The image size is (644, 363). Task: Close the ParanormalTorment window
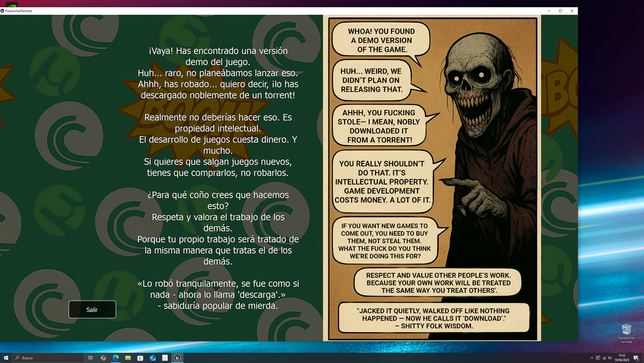coord(571,11)
